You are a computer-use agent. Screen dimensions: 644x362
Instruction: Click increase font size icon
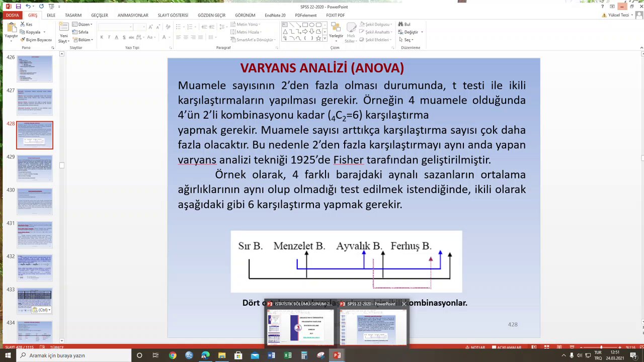click(x=151, y=26)
